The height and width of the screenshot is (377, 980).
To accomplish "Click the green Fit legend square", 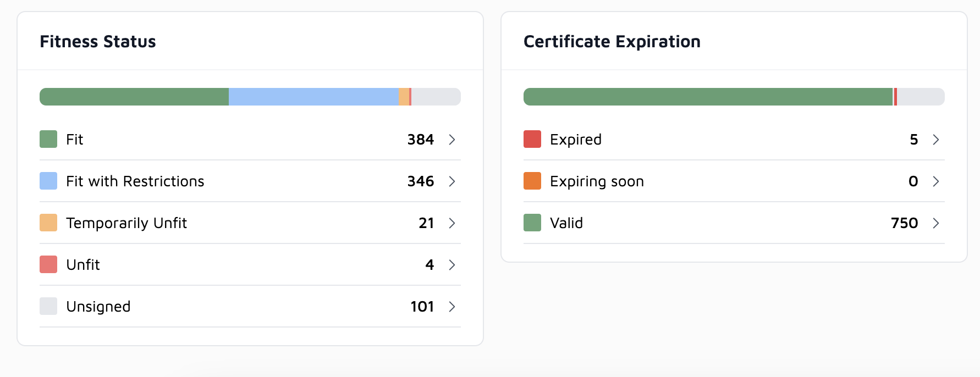I will pyautogui.click(x=48, y=139).
